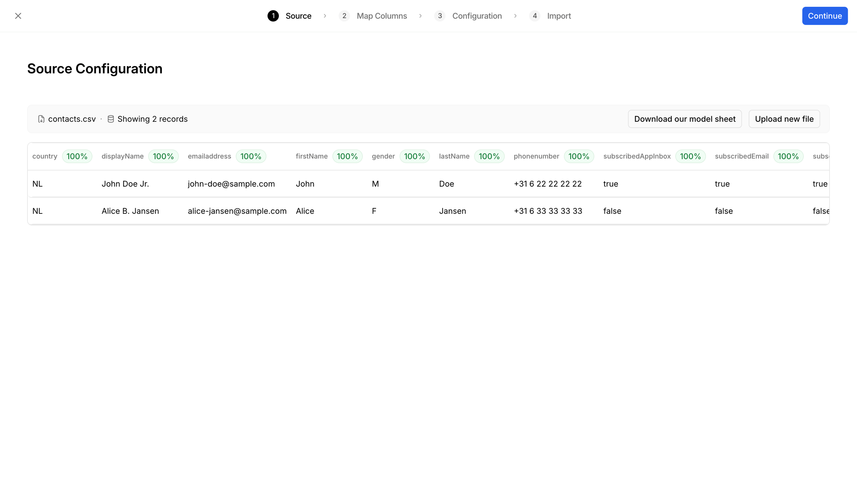This screenshot has width=857, height=504.
Task: Select firstName column header
Action: 311,156
